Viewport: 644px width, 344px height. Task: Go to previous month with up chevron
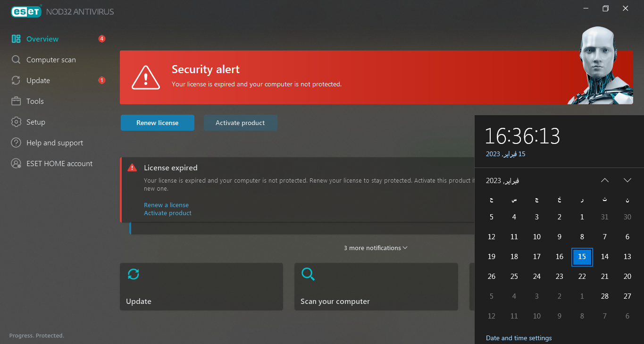click(x=605, y=180)
